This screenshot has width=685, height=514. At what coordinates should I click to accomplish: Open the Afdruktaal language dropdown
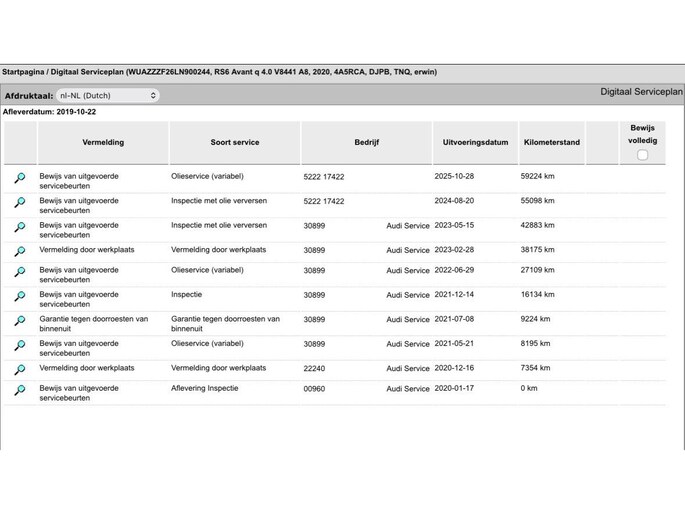click(107, 96)
